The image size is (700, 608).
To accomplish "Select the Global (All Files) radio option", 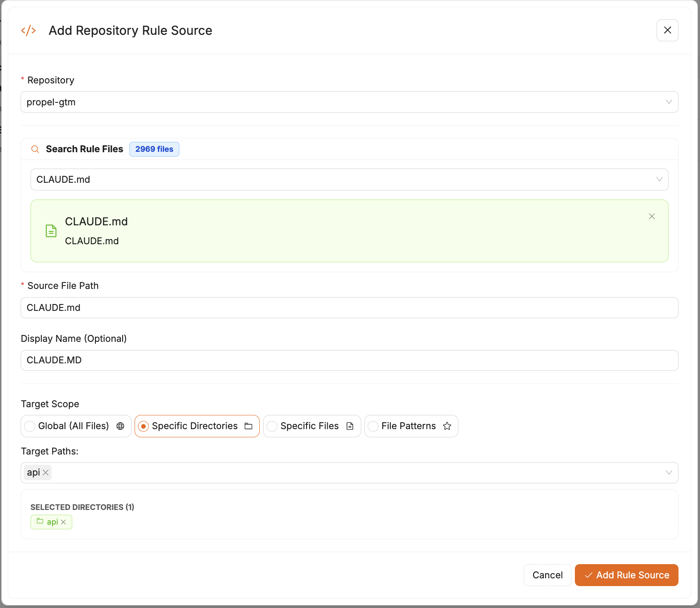I will coord(29,426).
